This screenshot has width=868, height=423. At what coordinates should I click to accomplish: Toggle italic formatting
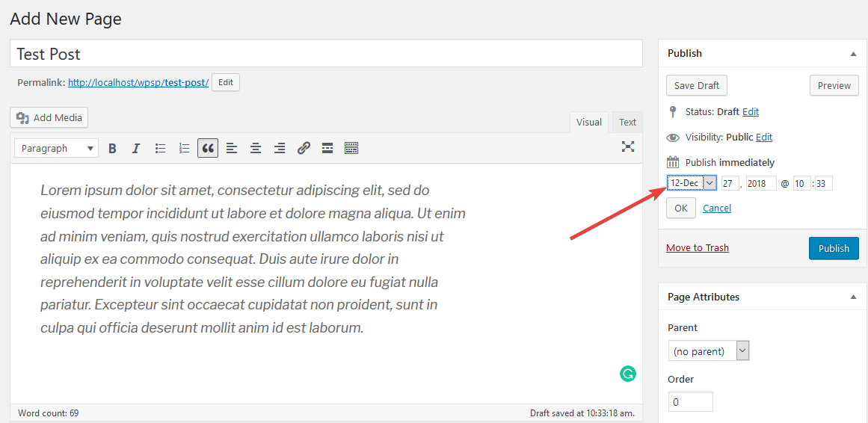tap(136, 149)
